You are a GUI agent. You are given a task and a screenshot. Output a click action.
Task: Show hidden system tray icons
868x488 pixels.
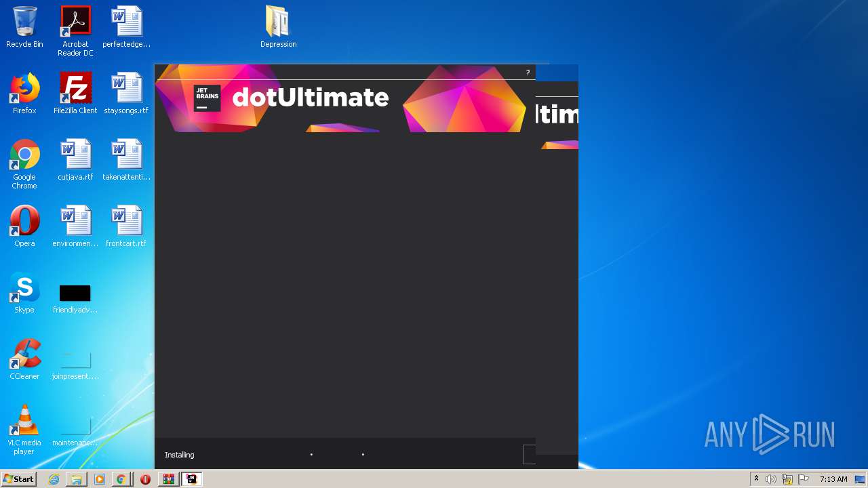click(x=756, y=479)
